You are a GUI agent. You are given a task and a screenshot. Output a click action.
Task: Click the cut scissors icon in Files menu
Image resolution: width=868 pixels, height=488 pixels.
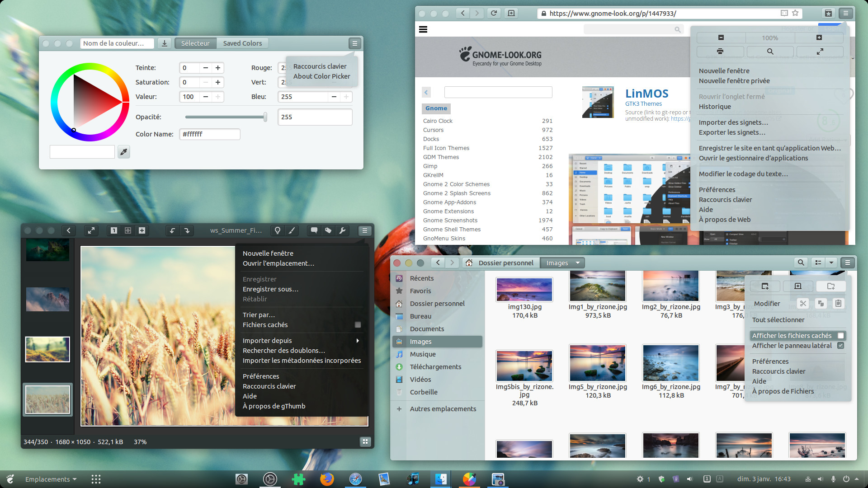point(803,304)
